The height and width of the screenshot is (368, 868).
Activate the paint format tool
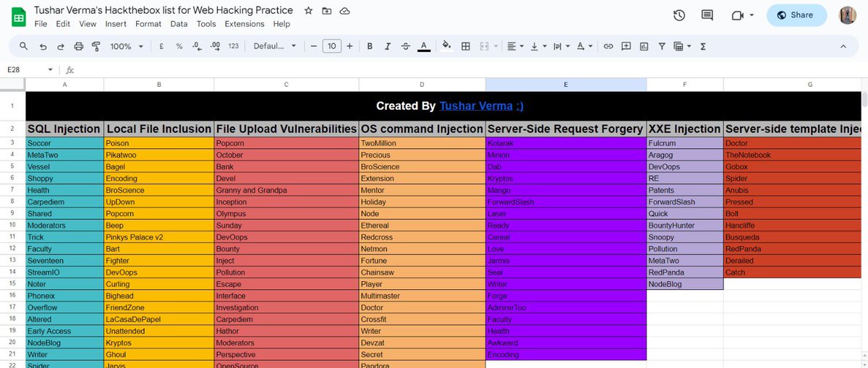point(96,46)
